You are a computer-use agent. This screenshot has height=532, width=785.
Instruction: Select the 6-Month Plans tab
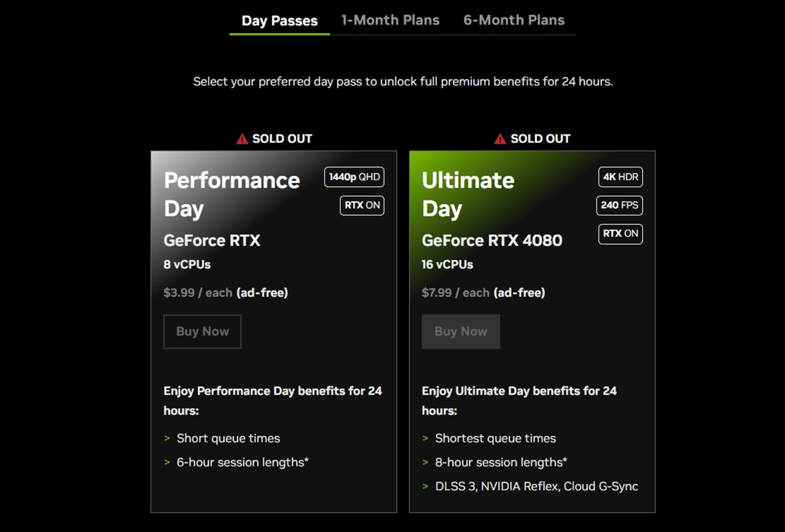tap(514, 20)
